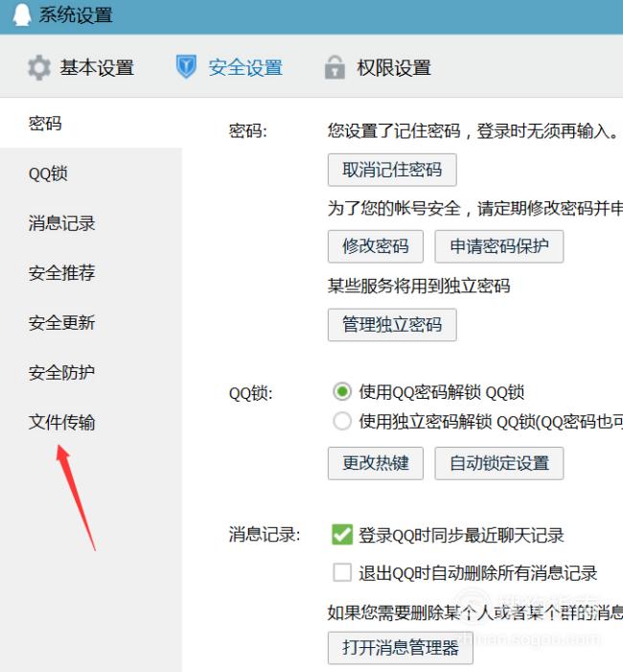
Task: Check 退出QQ时自动删除所有消息记录 checkbox
Action: coord(342,572)
